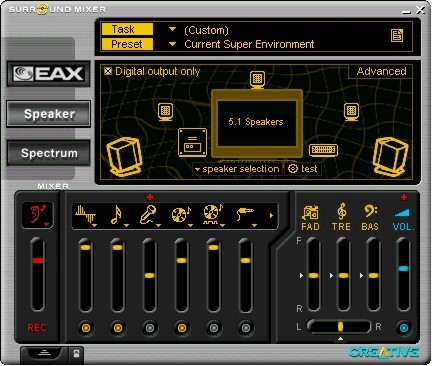This screenshot has height=366, width=432.
Task: Open the speaker selection dropdown
Action: pos(237,169)
